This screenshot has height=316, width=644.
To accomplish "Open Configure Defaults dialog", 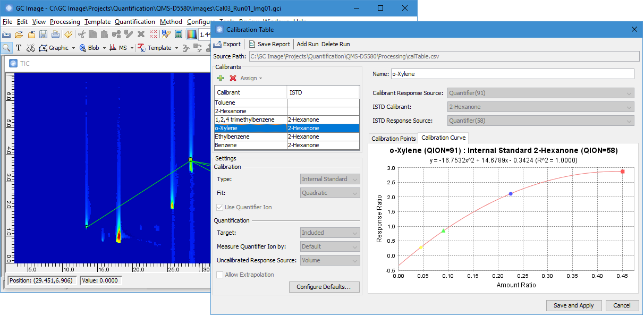I will point(324,286).
